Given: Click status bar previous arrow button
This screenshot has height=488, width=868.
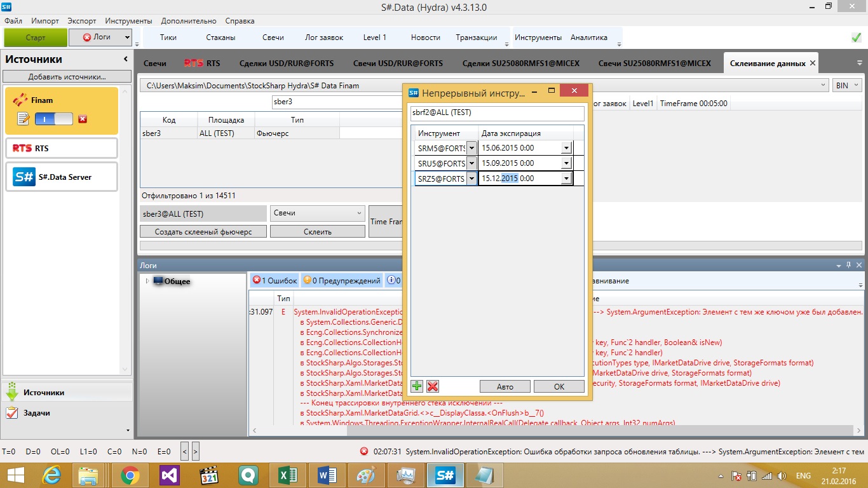Looking at the screenshot, I should pyautogui.click(x=184, y=451).
